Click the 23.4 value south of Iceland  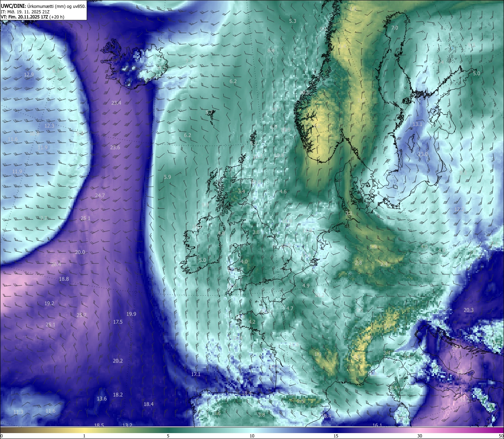116,103
